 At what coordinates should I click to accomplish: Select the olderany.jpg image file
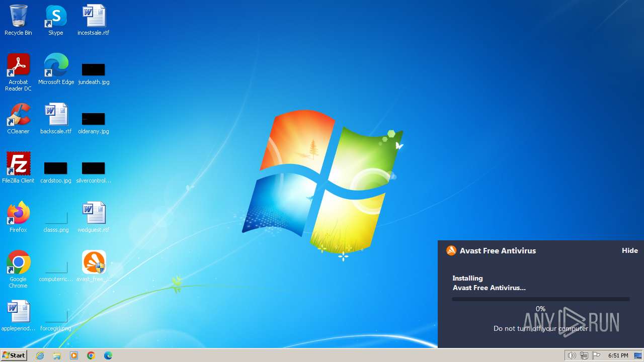[x=94, y=123]
